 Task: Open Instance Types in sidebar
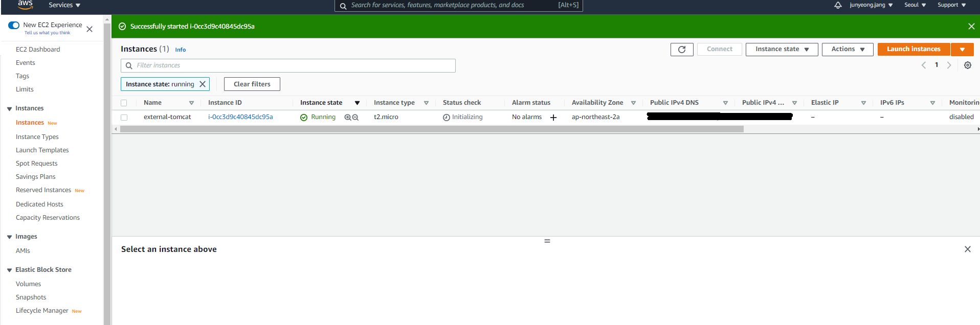[x=37, y=137]
